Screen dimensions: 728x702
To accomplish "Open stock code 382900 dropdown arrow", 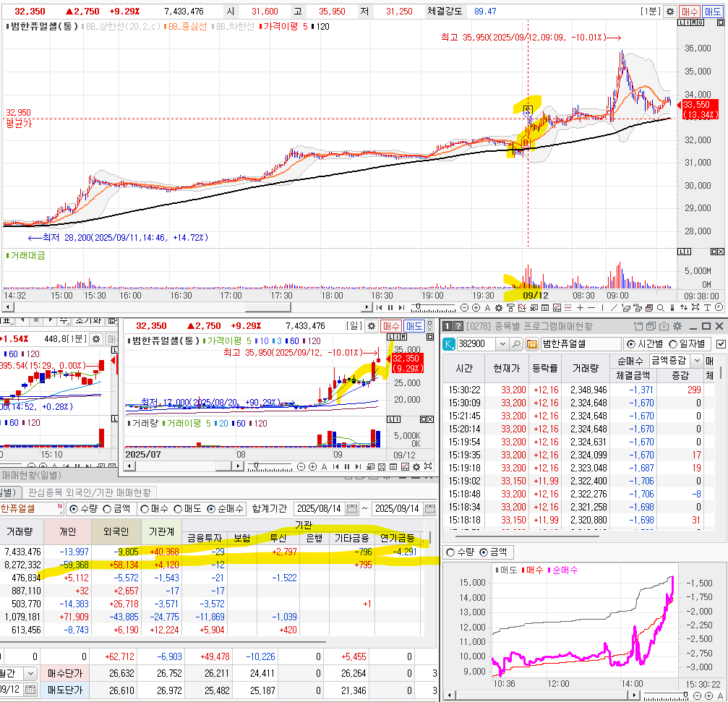I will pyautogui.click(x=502, y=344).
